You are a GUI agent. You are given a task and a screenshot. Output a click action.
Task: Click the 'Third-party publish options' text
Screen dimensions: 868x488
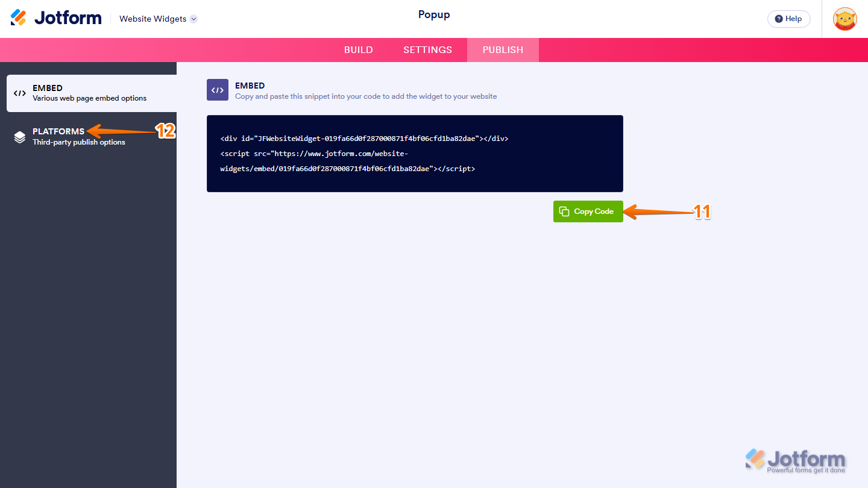click(79, 142)
